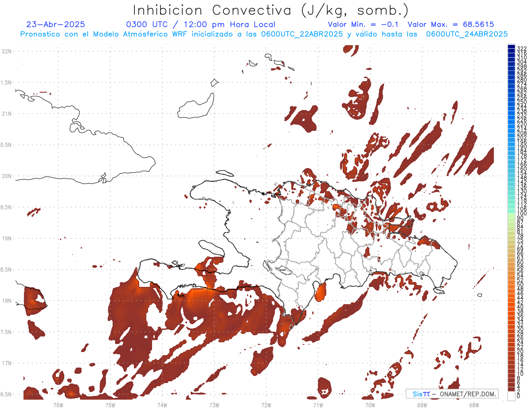The image size is (532, 411).
Task: Click the 9.5N latitude label
Action: (6, 207)
